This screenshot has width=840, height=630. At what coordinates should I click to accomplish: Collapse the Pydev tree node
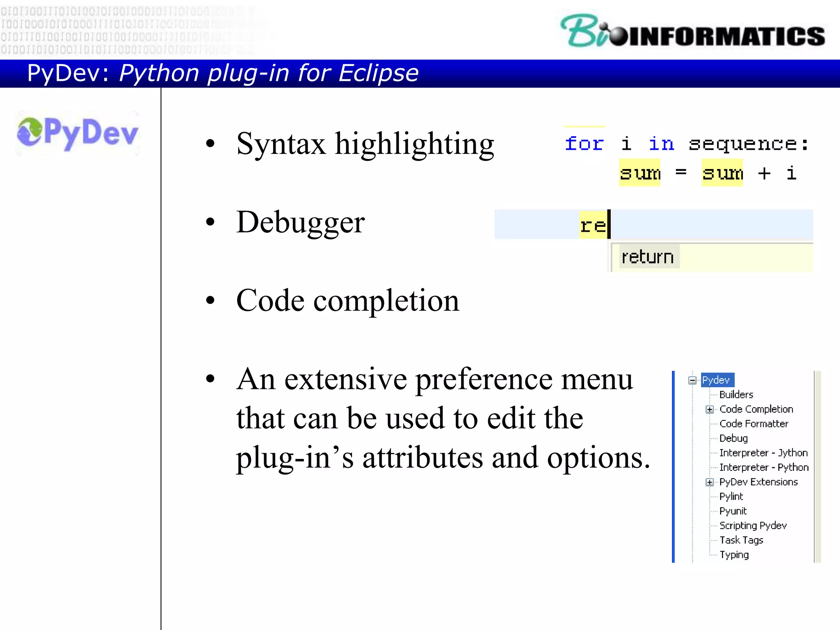coord(692,380)
